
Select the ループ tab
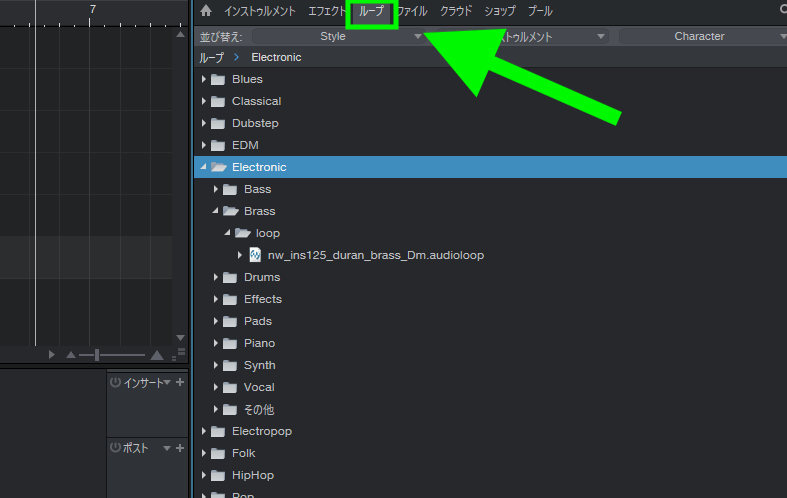(x=371, y=11)
